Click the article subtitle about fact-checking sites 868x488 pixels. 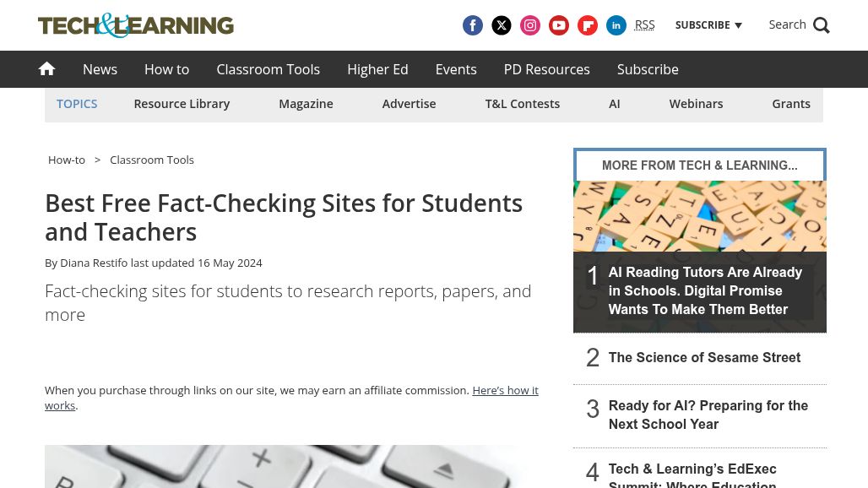point(288,302)
